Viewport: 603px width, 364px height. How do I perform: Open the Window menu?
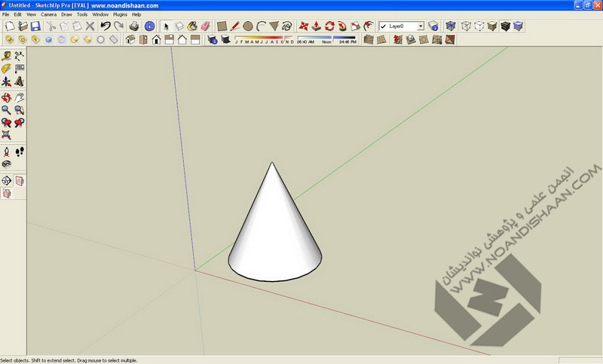click(100, 14)
